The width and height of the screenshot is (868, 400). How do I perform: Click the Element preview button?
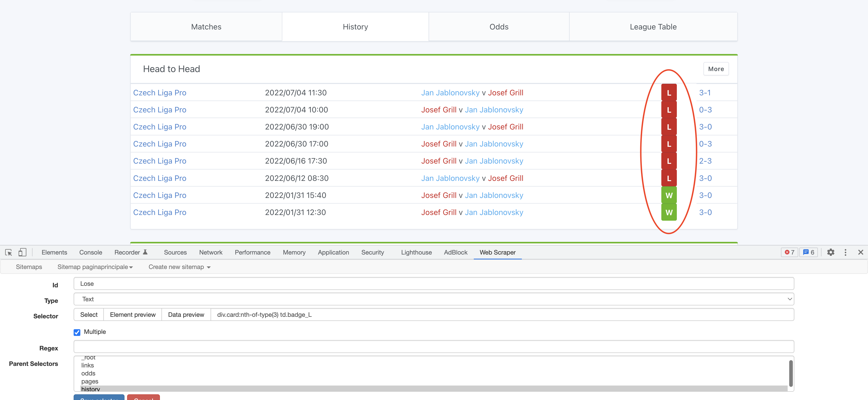pyautogui.click(x=133, y=315)
